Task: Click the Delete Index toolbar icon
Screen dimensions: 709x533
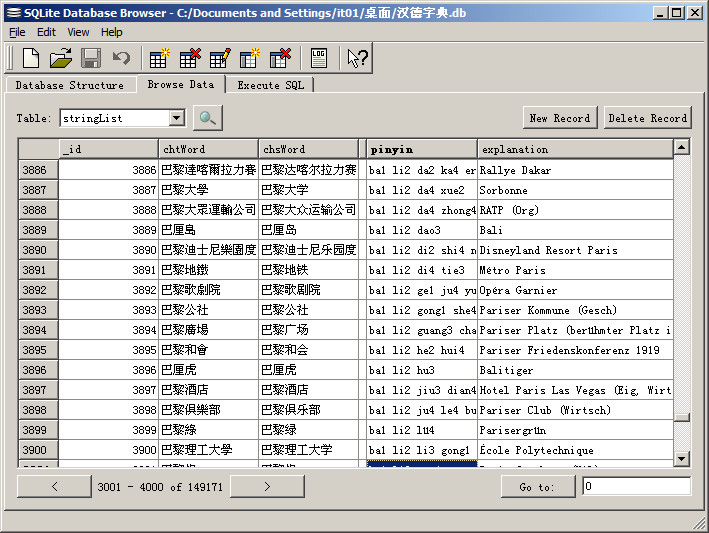Action: [280, 58]
